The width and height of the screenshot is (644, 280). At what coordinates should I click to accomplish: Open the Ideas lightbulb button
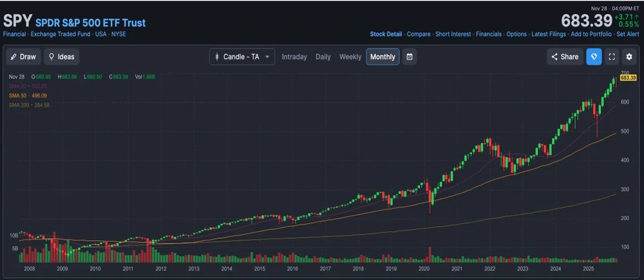(x=62, y=57)
